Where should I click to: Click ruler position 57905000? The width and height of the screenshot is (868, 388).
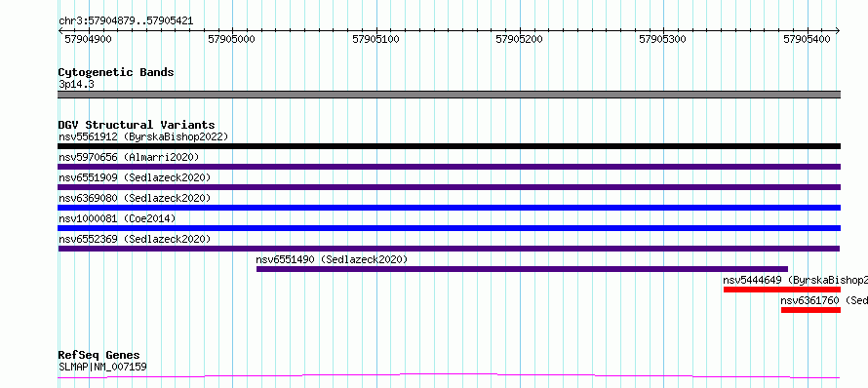[231, 40]
